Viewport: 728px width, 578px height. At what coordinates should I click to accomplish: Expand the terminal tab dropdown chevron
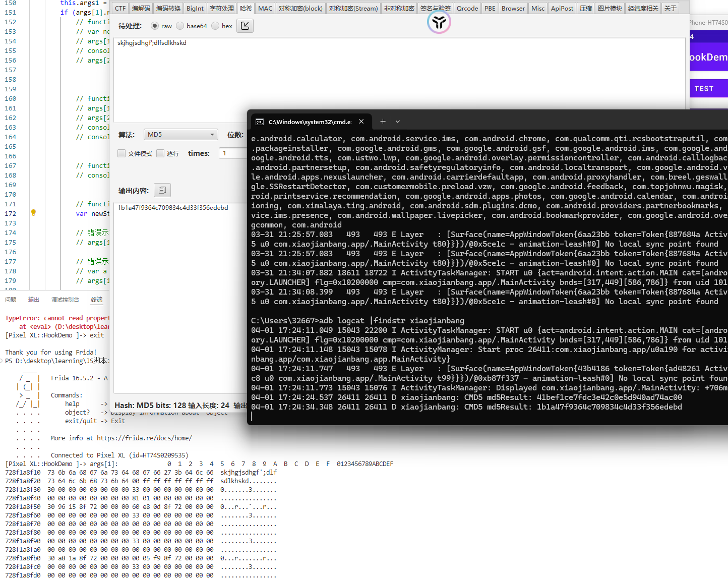(x=398, y=122)
